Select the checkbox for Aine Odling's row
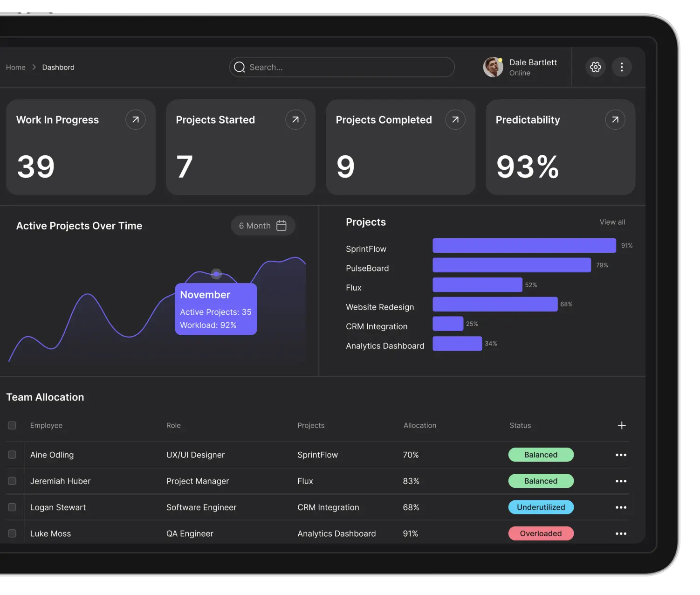Screen dimensions: 700x595 tap(12, 455)
